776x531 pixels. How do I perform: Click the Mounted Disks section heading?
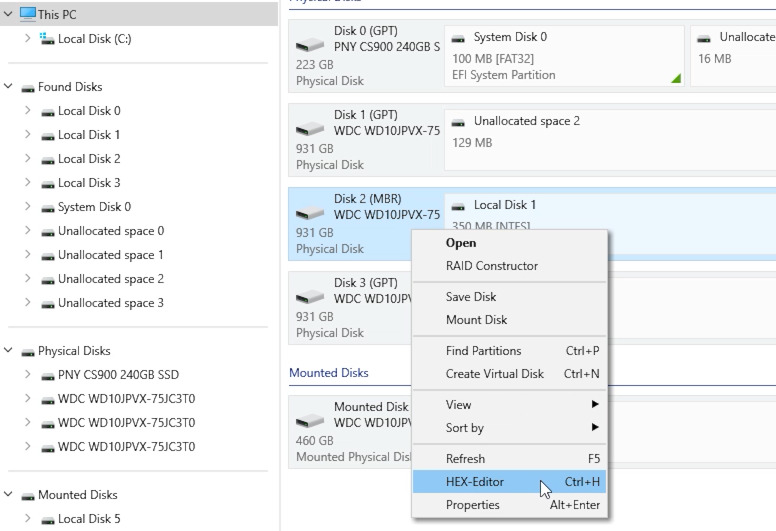coord(329,373)
